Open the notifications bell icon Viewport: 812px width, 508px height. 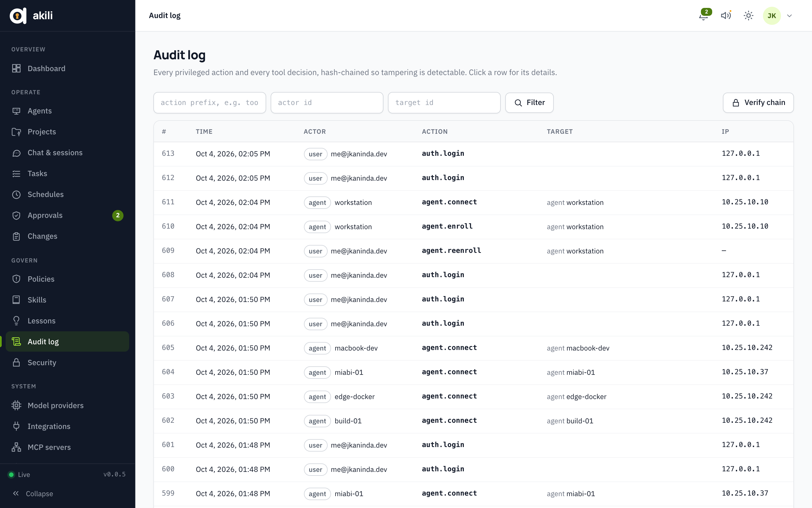(704, 16)
